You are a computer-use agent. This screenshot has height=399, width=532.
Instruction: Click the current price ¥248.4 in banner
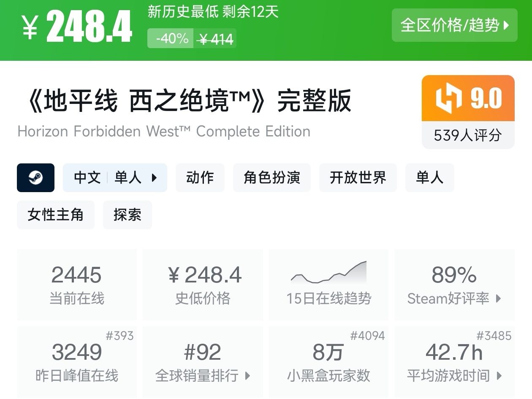(77, 26)
